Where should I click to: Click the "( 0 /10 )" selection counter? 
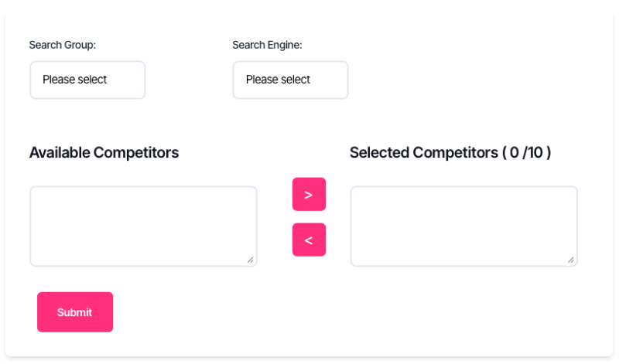click(x=526, y=152)
